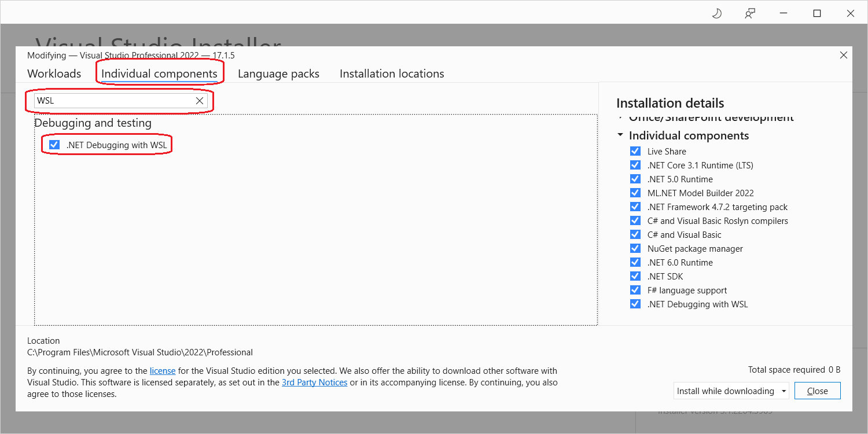Open the Install while downloading dropdown
Screen dimensions: 868x434
tap(731, 391)
